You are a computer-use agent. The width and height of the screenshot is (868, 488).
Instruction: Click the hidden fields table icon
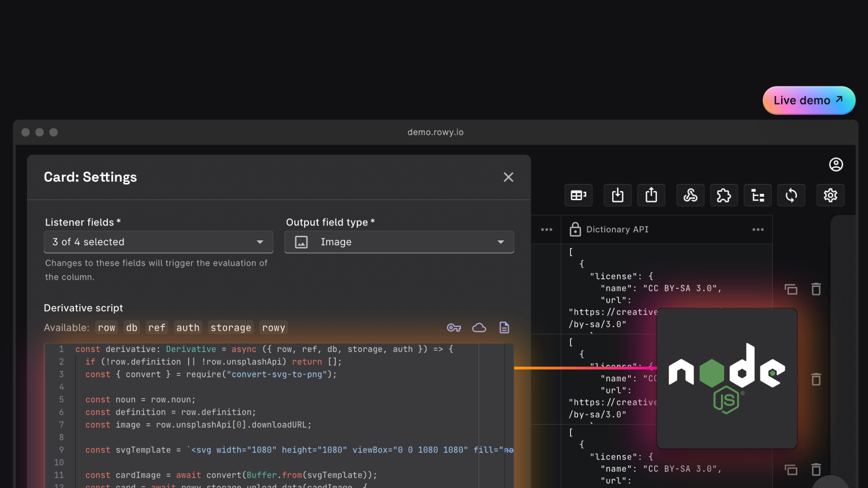click(x=578, y=195)
